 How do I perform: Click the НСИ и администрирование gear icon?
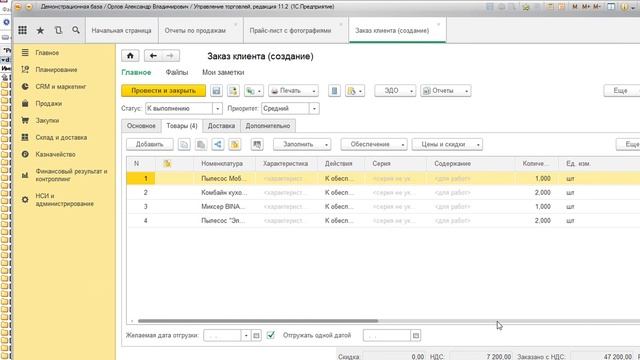point(25,200)
